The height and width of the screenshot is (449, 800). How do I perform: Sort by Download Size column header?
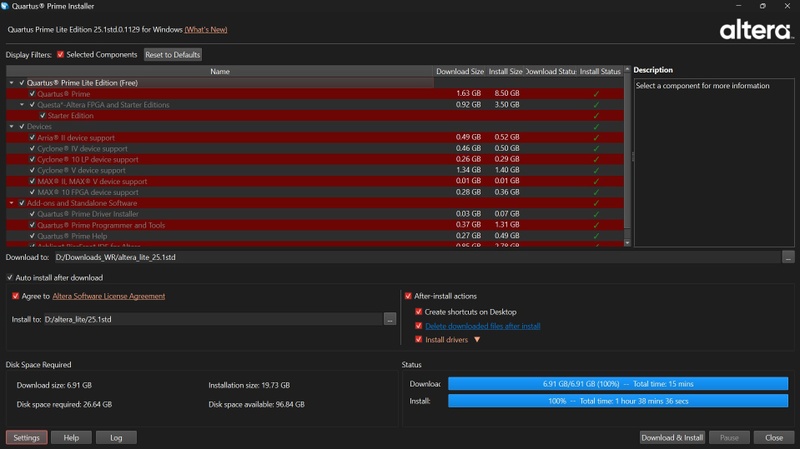point(460,71)
